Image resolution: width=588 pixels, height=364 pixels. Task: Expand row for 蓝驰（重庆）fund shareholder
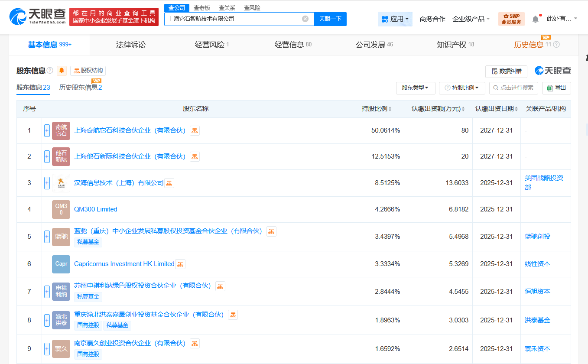click(x=47, y=237)
